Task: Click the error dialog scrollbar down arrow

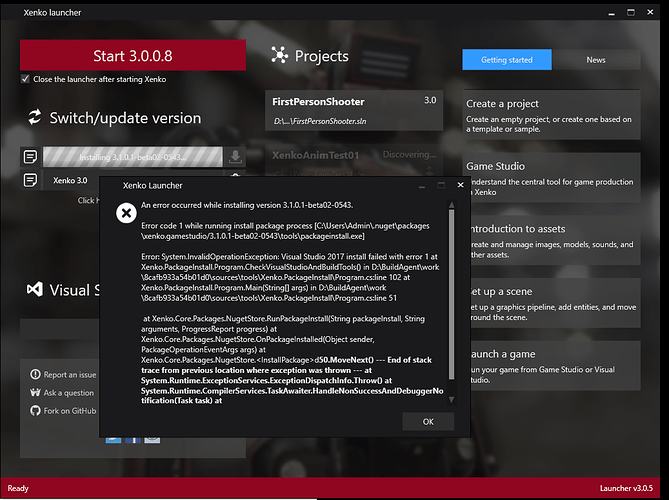Action: (451, 400)
